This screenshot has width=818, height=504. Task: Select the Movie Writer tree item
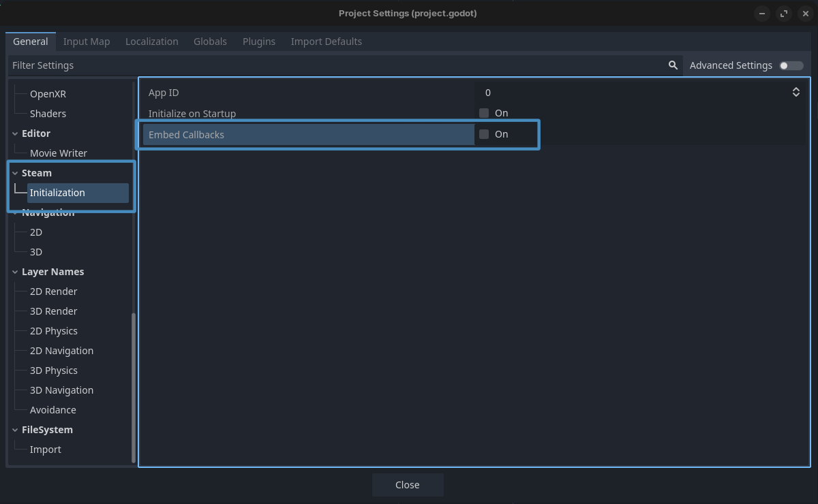(x=59, y=153)
